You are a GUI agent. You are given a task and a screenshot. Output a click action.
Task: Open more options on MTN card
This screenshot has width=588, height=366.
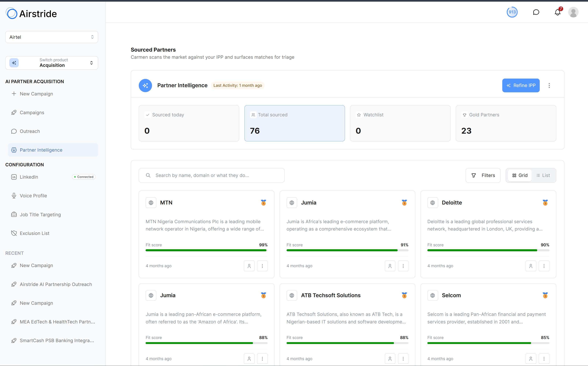[262, 266]
